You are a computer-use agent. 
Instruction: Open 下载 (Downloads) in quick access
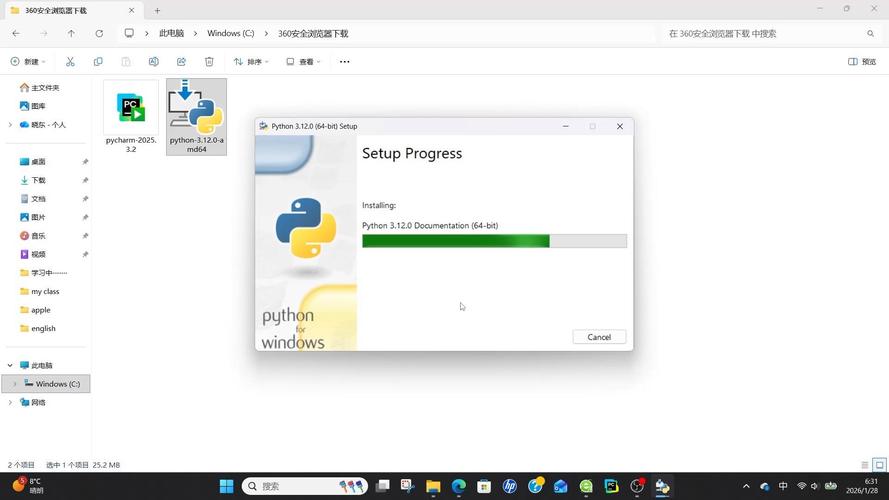click(x=32, y=180)
